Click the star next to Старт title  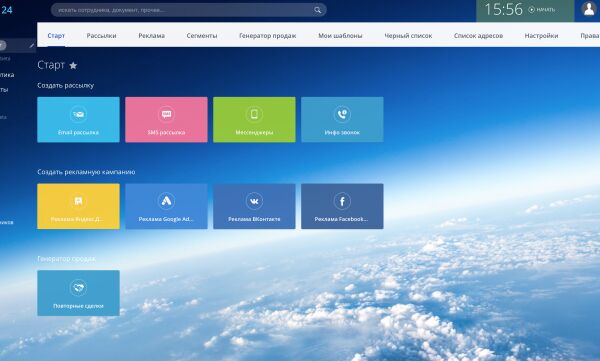tap(73, 65)
